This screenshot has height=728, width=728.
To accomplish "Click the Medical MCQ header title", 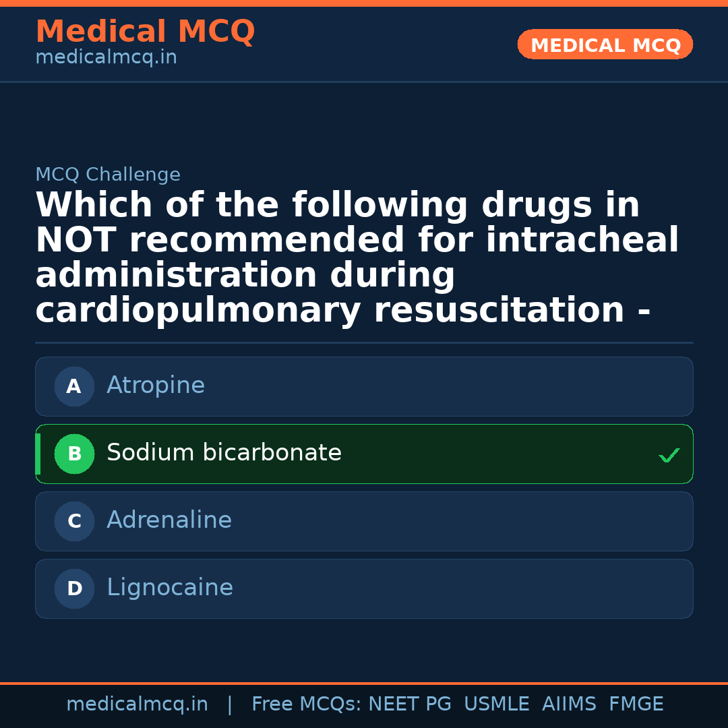I will point(145,32).
